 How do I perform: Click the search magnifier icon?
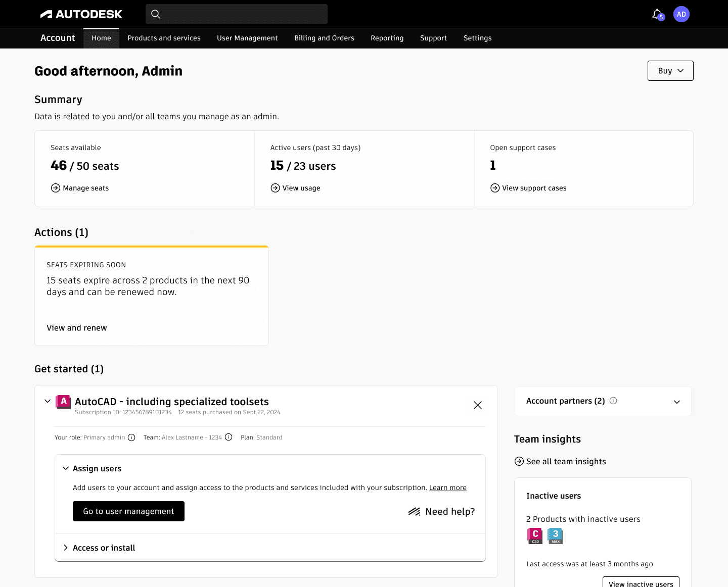(156, 14)
